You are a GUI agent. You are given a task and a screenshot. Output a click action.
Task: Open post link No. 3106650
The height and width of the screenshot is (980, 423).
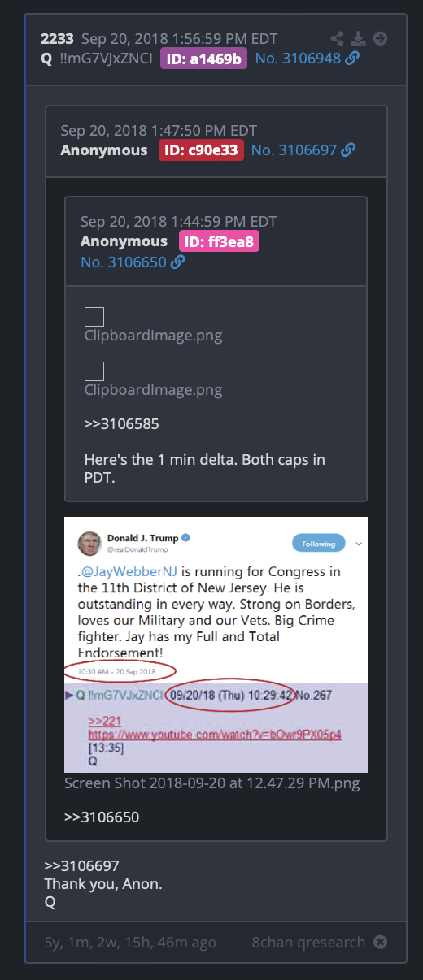123,262
